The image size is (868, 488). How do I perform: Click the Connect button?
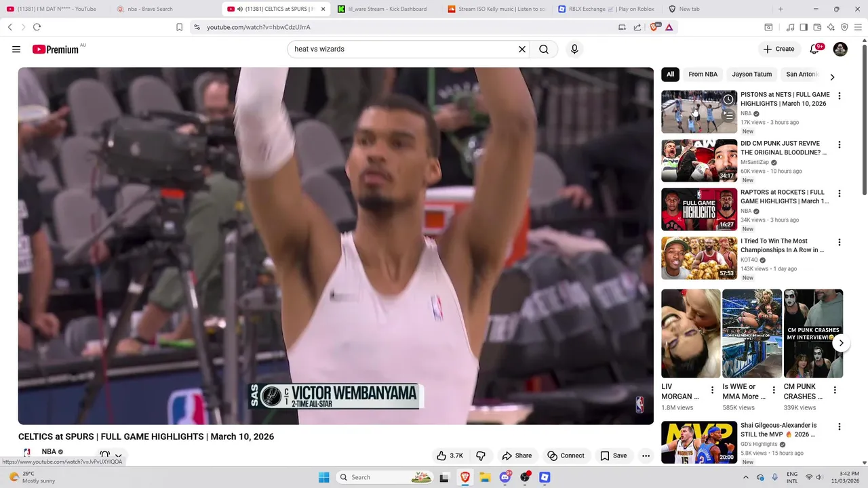click(x=566, y=455)
